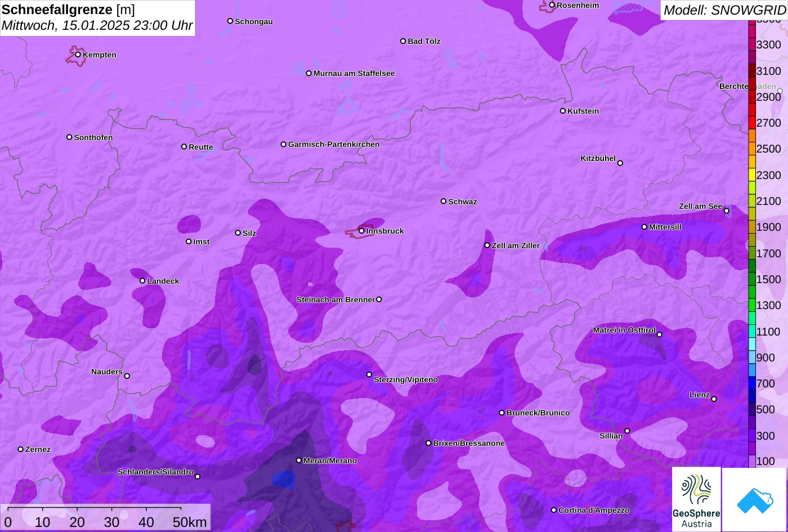The height and width of the screenshot is (532, 788).
Task: Click the Zernez location marker
Action: pyautogui.click(x=21, y=449)
